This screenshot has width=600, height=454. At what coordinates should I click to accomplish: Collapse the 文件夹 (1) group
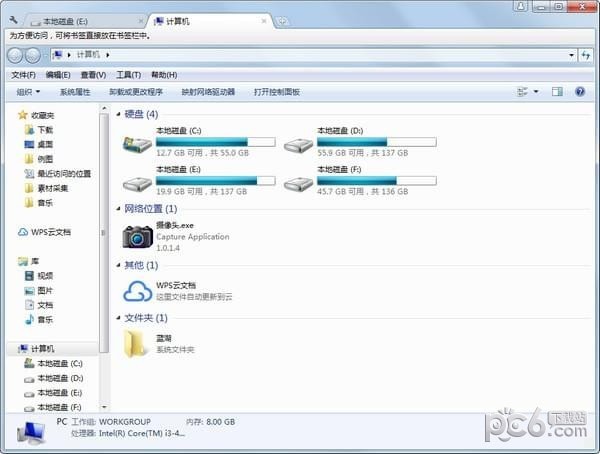(x=119, y=318)
